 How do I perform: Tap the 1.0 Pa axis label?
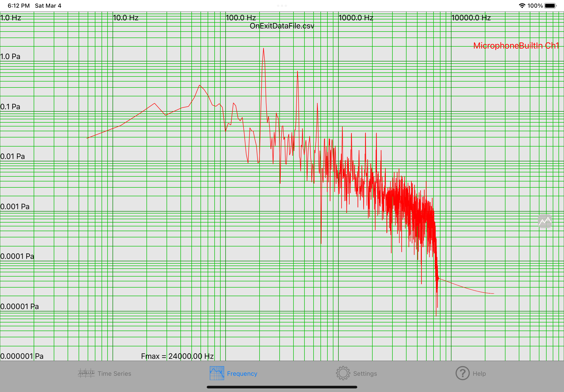[10, 56]
